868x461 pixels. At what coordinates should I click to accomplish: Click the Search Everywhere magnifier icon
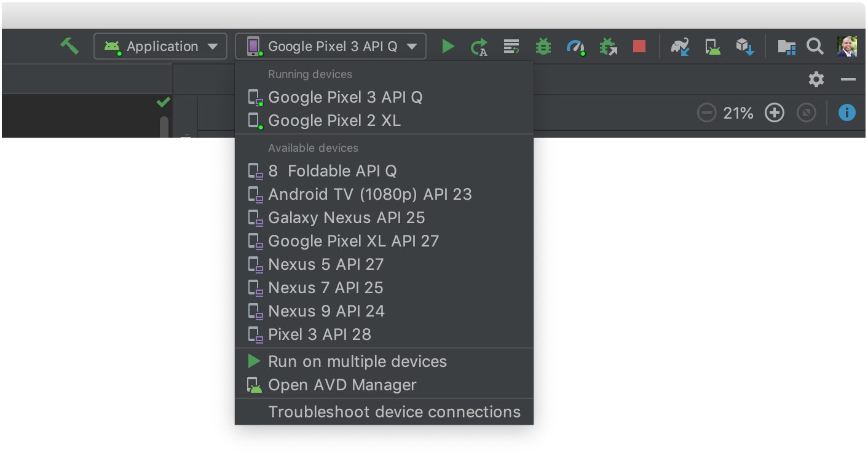(815, 46)
